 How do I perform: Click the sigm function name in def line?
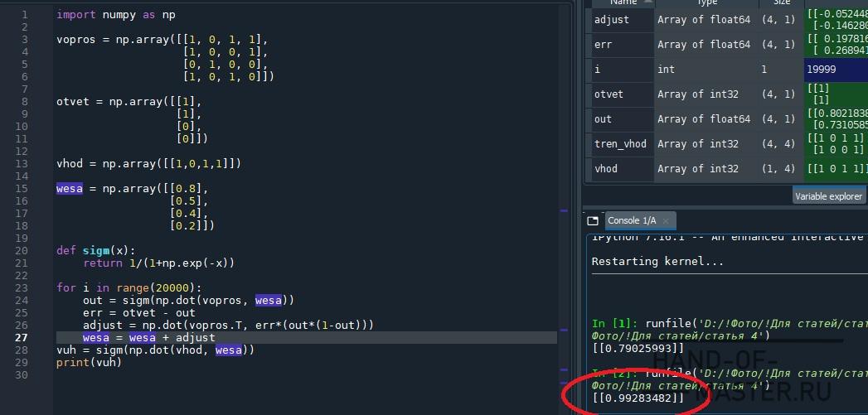coord(96,250)
